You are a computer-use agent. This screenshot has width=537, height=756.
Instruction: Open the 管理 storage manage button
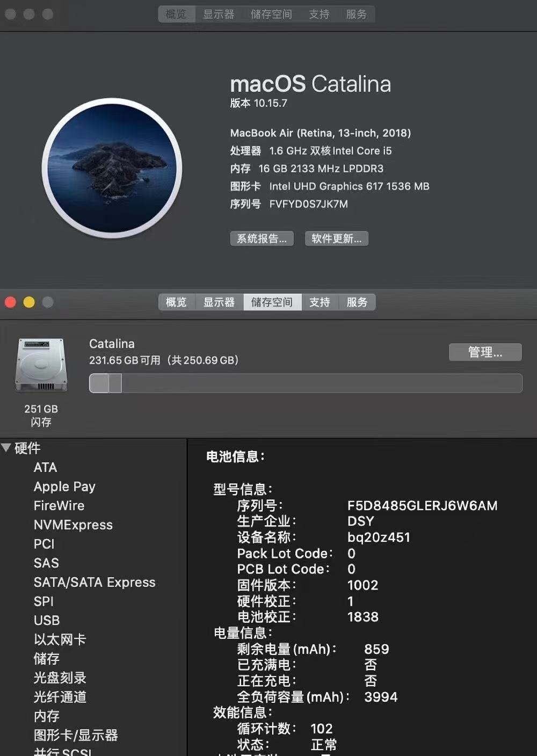pos(485,352)
